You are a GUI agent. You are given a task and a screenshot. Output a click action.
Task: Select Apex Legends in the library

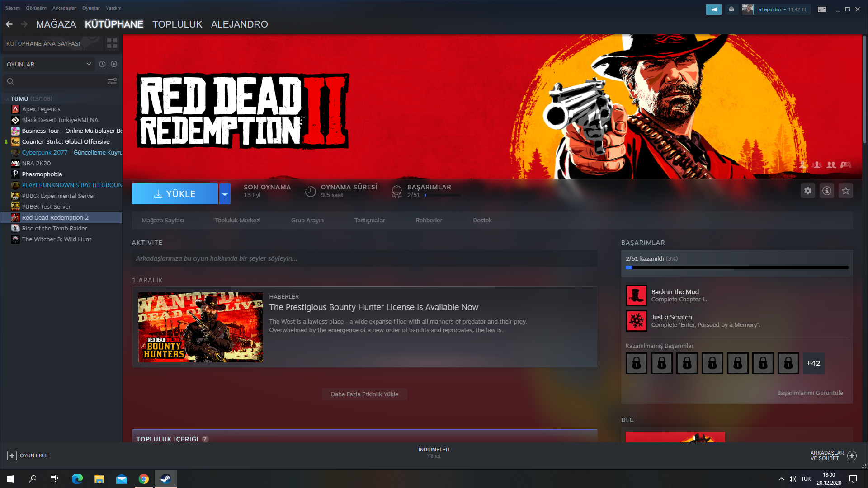pos(61,109)
